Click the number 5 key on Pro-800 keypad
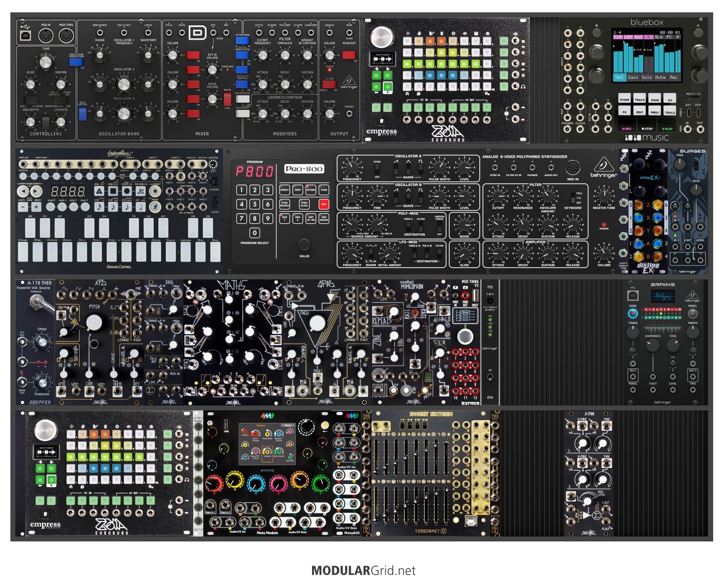The width and height of the screenshot is (728, 581). (x=255, y=204)
